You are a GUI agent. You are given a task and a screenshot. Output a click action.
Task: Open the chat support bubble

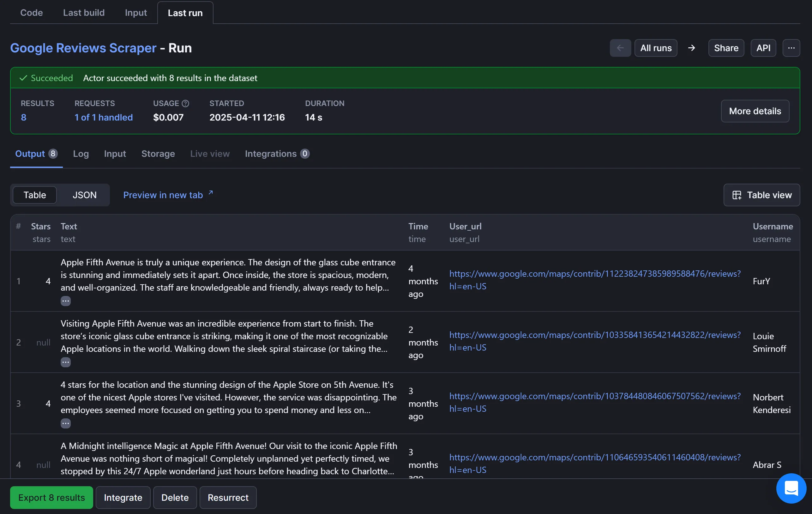pyautogui.click(x=791, y=488)
